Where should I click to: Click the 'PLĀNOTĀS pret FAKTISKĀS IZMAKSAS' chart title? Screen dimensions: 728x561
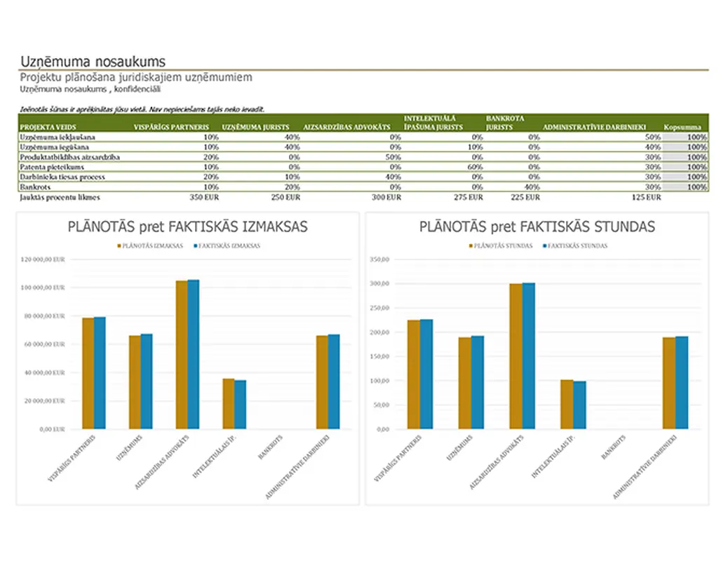(187, 227)
